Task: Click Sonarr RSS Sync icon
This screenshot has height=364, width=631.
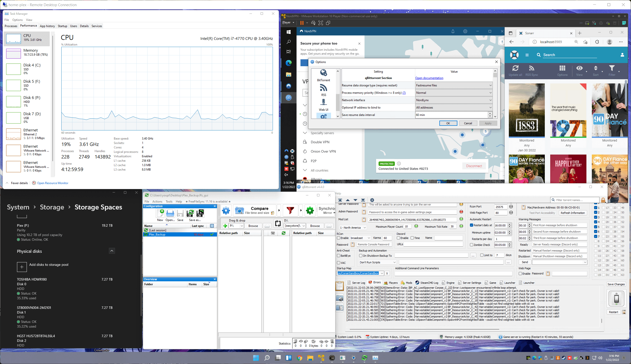Action: click(x=531, y=68)
